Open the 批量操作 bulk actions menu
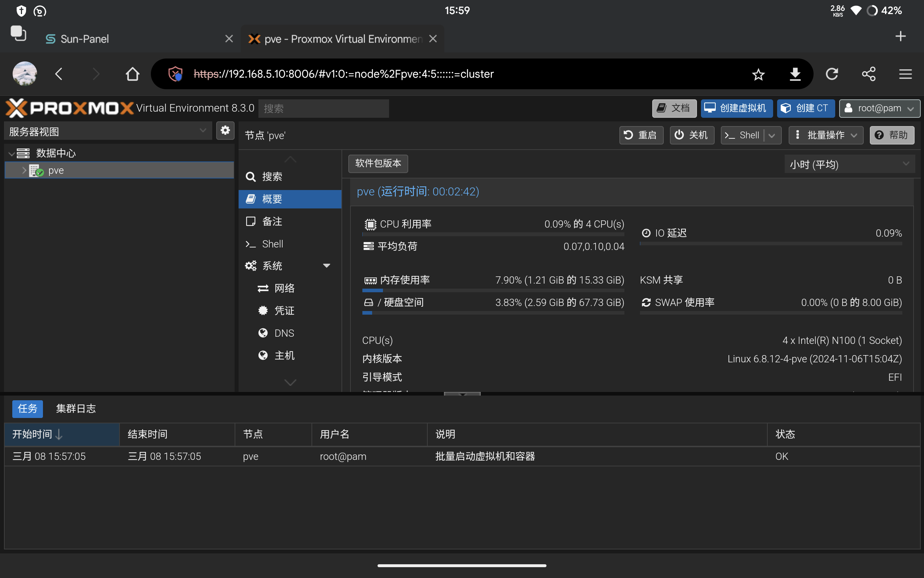 826,135
